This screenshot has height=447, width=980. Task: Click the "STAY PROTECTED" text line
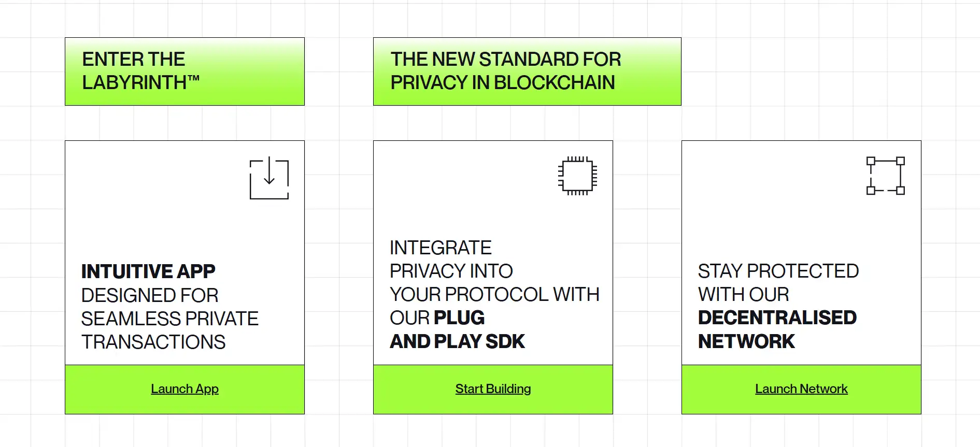pyautogui.click(x=778, y=271)
